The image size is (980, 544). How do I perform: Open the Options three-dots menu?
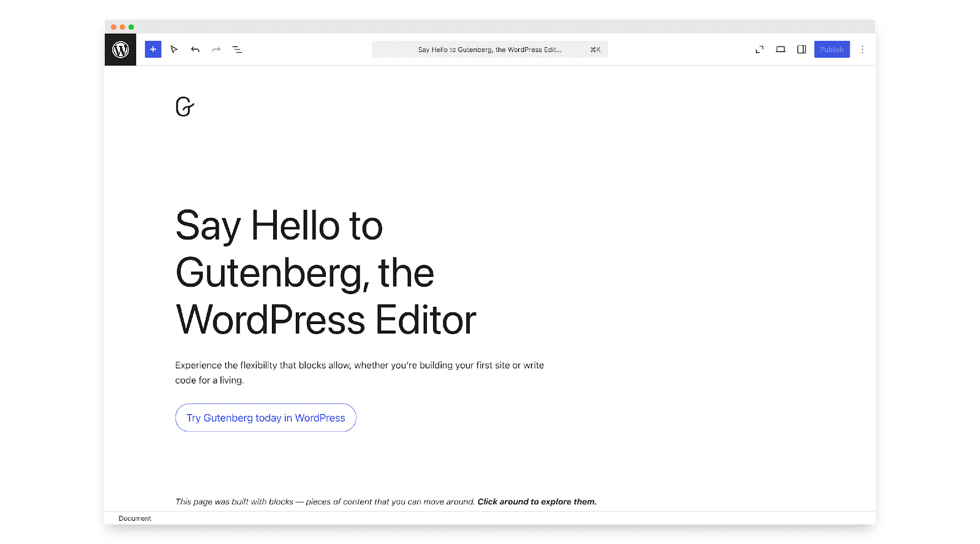862,50
